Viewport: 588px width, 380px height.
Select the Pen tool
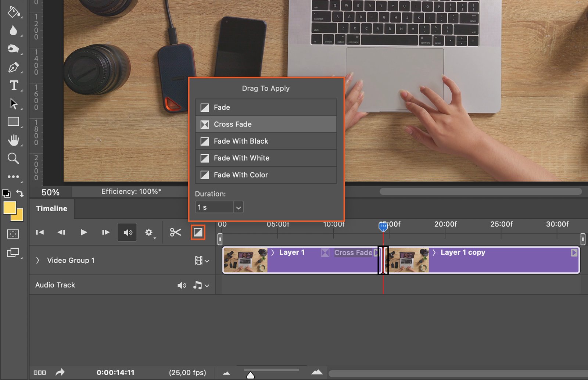tap(13, 67)
